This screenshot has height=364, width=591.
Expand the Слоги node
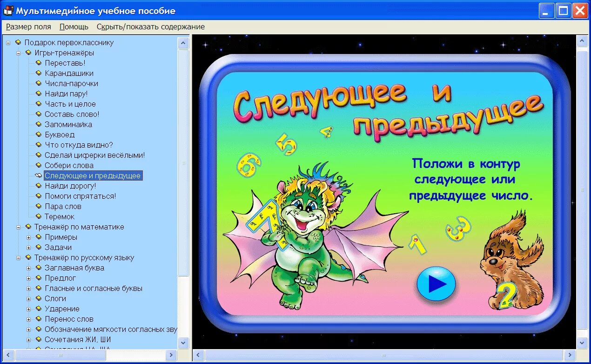pos(29,298)
